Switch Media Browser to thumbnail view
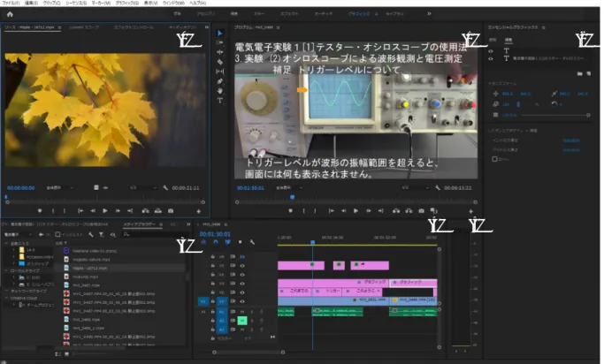The image size is (604, 364). coord(66,354)
